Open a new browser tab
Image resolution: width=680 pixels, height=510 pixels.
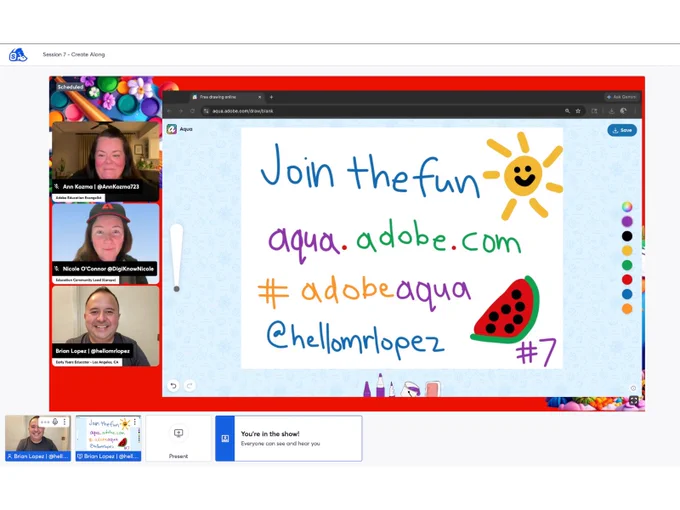pyautogui.click(x=271, y=97)
